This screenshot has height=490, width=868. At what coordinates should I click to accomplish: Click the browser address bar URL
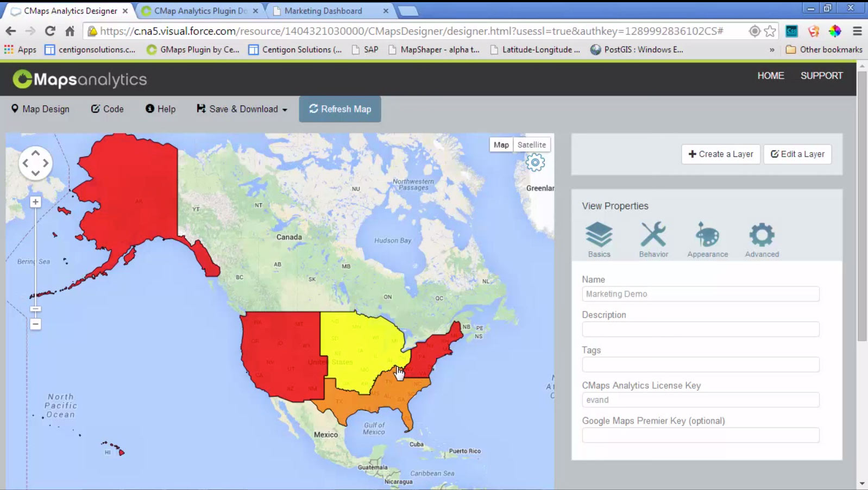point(412,31)
